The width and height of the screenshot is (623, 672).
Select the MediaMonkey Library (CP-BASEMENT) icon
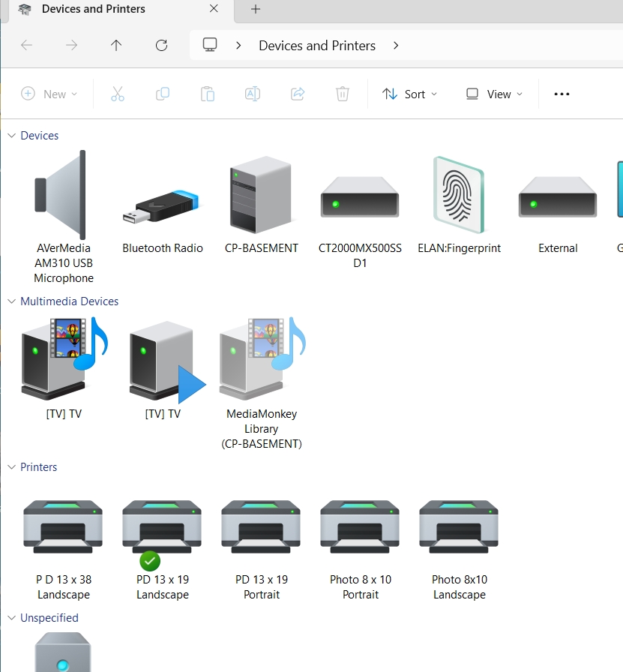(262, 358)
